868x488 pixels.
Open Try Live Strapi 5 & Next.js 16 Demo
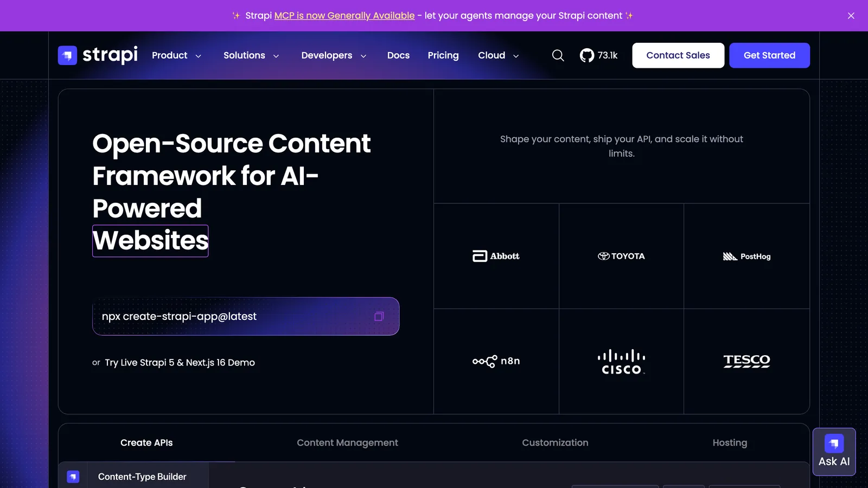coord(180,362)
